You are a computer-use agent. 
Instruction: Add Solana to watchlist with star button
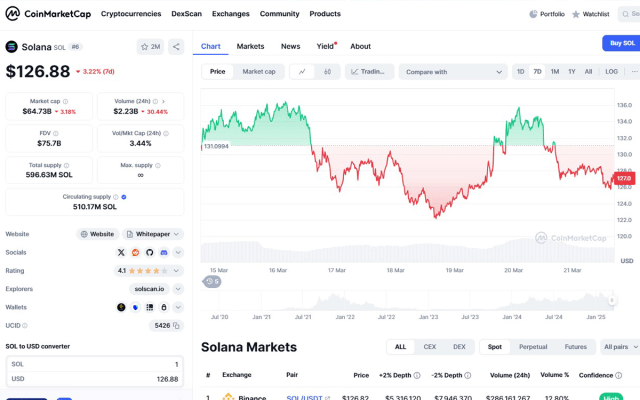[151, 47]
